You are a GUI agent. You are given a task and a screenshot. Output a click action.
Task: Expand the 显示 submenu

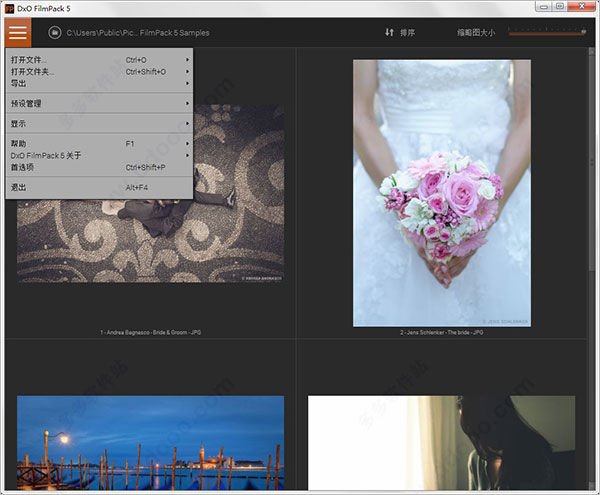(x=20, y=123)
